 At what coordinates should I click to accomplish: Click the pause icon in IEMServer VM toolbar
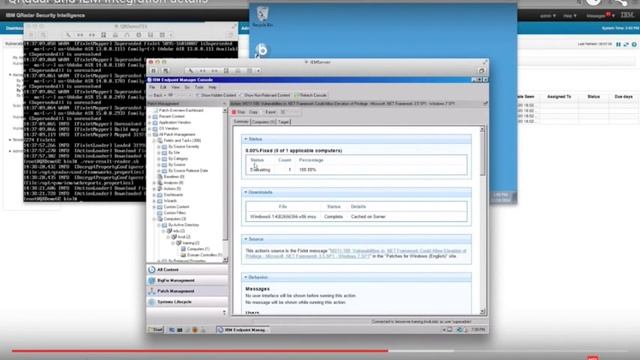coord(153,71)
